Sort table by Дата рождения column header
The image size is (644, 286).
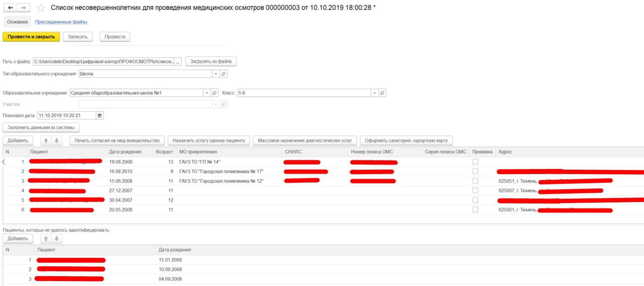coord(125,152)
